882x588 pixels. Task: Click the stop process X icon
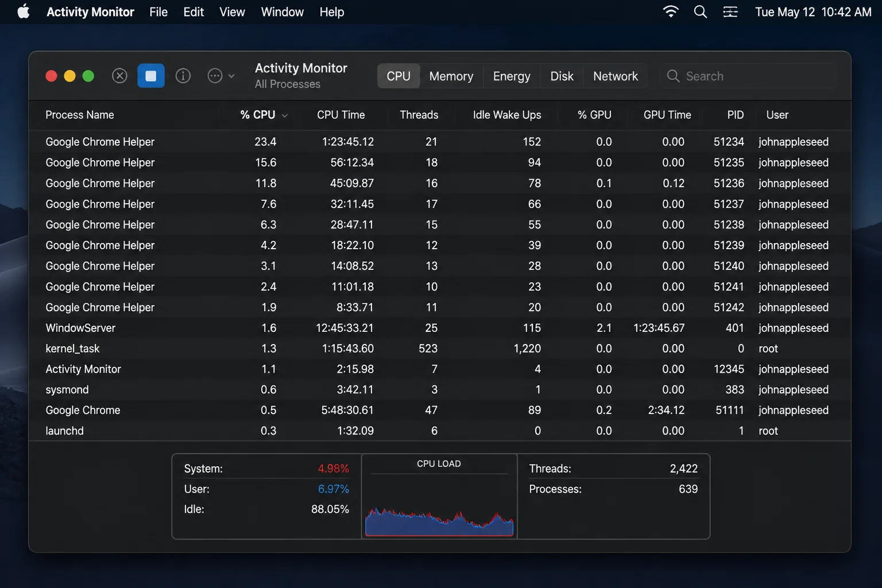pyautogui.click(x=119, y=76)
